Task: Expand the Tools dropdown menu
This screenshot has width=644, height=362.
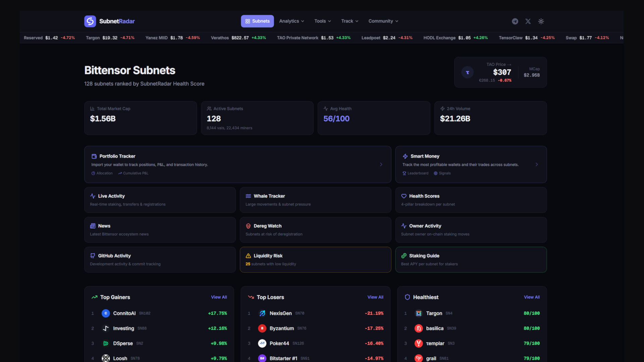Action: [322, 21]
